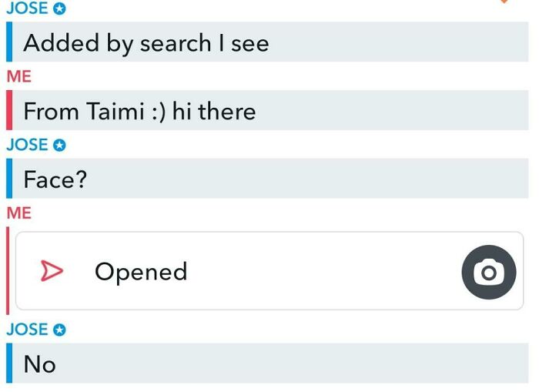
Task: Click blue bar beside the "No" message
Action: click(x=9, y=363)
